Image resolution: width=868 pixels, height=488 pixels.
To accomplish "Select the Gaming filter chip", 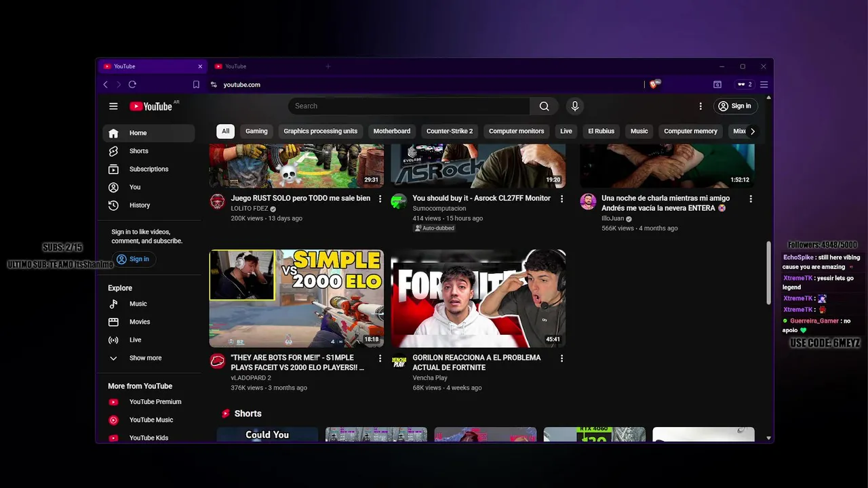I will [256, 131].
